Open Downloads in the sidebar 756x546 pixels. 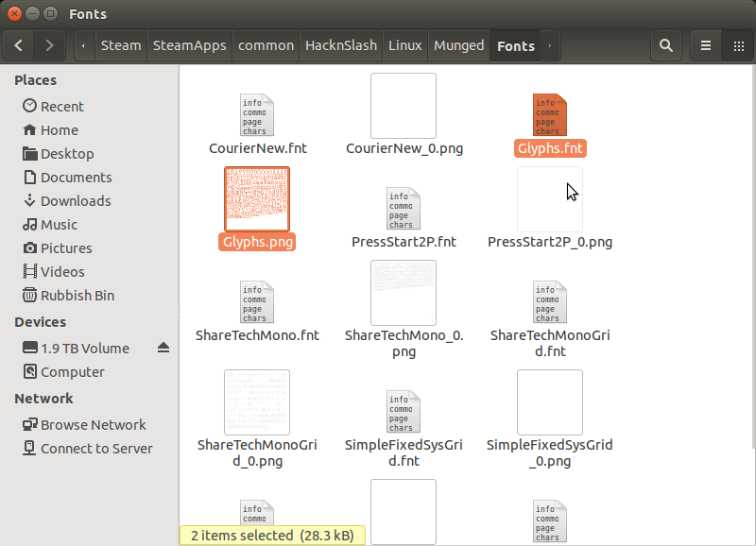click(x=76, y=200)
